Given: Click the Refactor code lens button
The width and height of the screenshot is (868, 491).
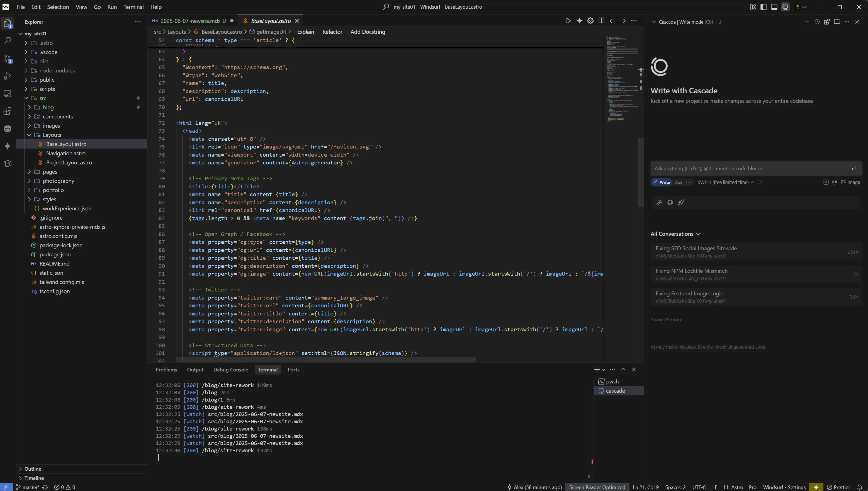Looking at the screenshot, I should pyautogui.click(x=332, y=32).
